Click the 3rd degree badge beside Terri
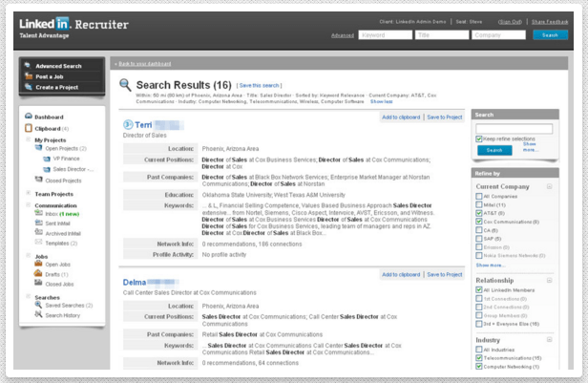Image resolution: width=588 pixels, height=383 pixels. pyautogui.click(x=128, y=124)
